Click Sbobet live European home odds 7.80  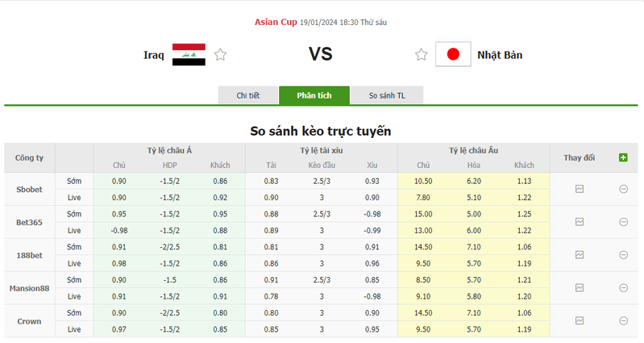[423, 198]
